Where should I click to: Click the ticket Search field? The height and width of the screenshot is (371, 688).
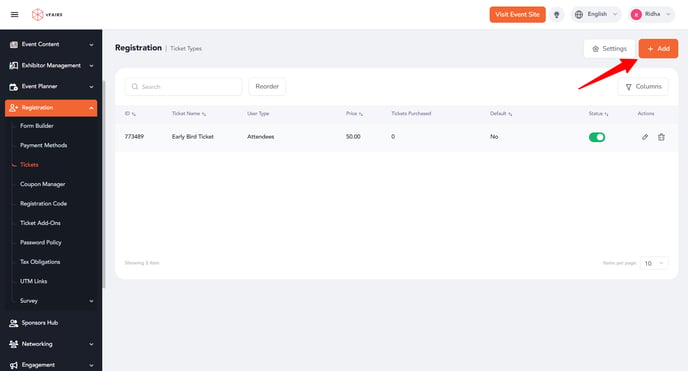tap(183, 87)
